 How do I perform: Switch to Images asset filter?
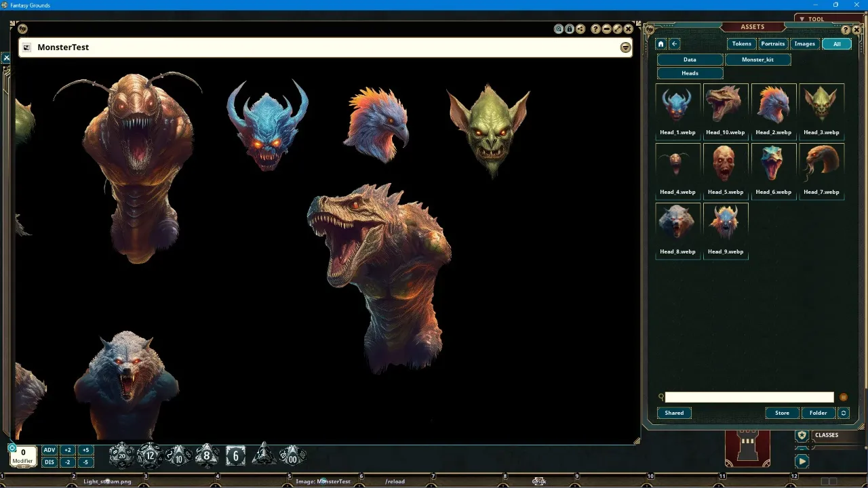[805, 44]
